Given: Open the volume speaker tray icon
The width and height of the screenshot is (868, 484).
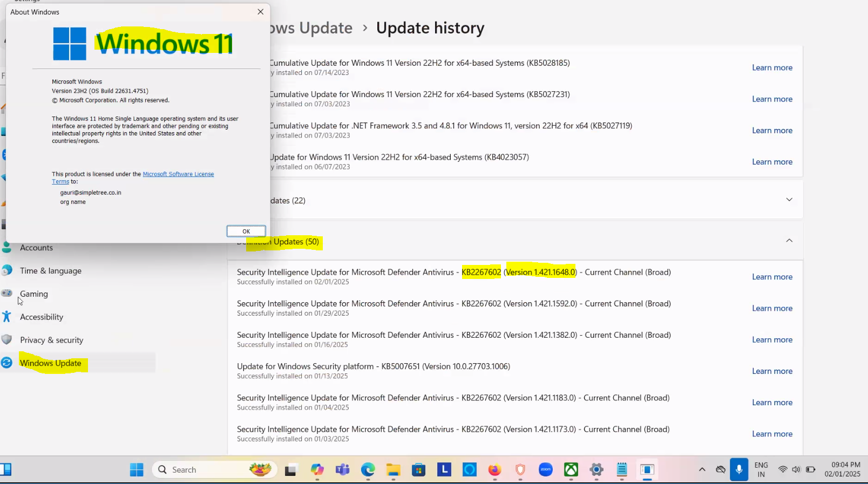Looking at the screenshot, I should (x=796, y=469).
